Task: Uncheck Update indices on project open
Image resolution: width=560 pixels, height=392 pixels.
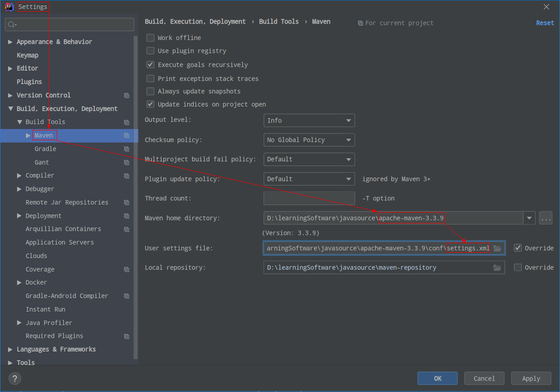Action: coord(150,104)
